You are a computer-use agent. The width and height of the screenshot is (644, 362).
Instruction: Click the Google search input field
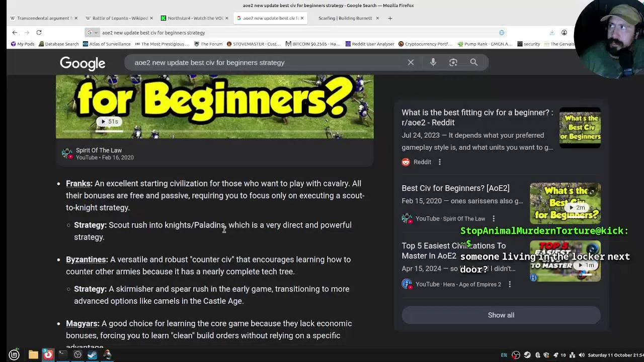[x=267, y=62]
